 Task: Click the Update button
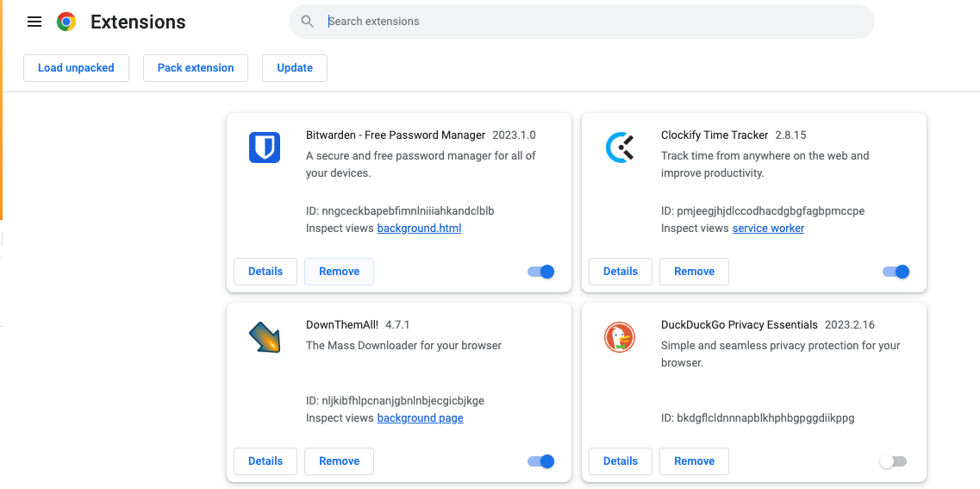[x=295, y=67]
